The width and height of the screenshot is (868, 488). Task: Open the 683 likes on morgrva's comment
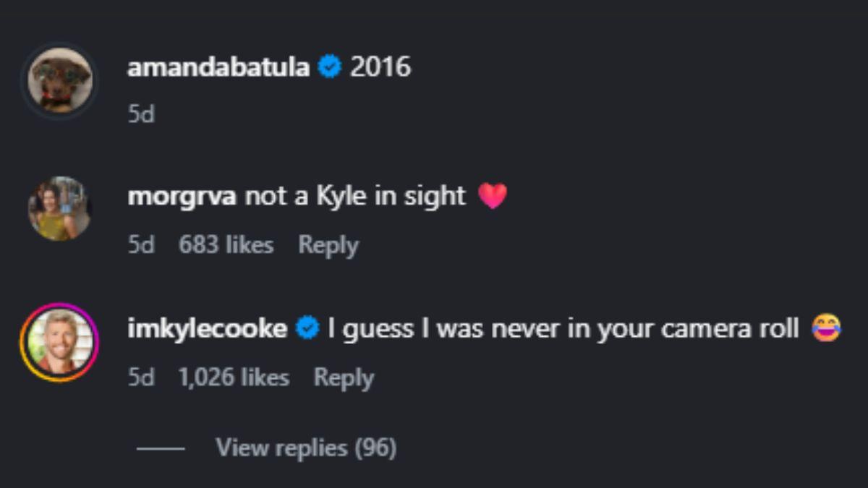tap(226, 244)
